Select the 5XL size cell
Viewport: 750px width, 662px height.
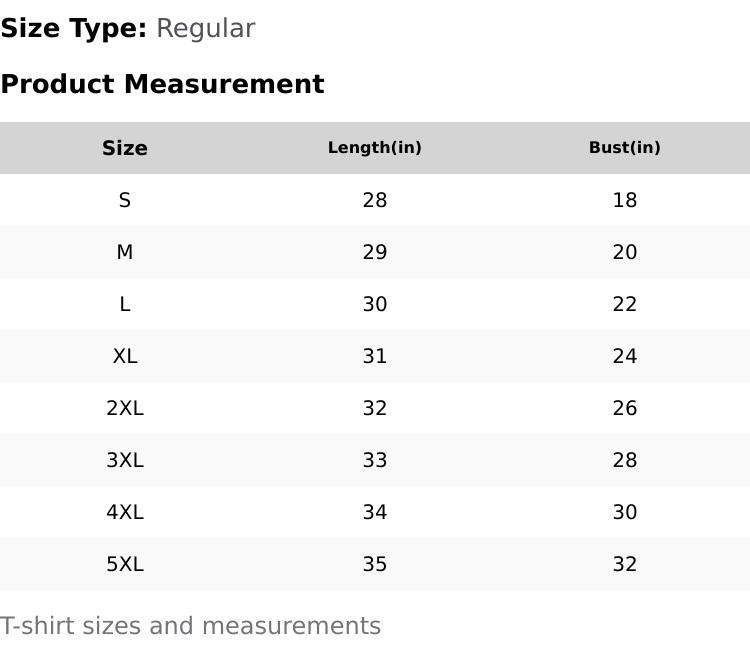125,564
